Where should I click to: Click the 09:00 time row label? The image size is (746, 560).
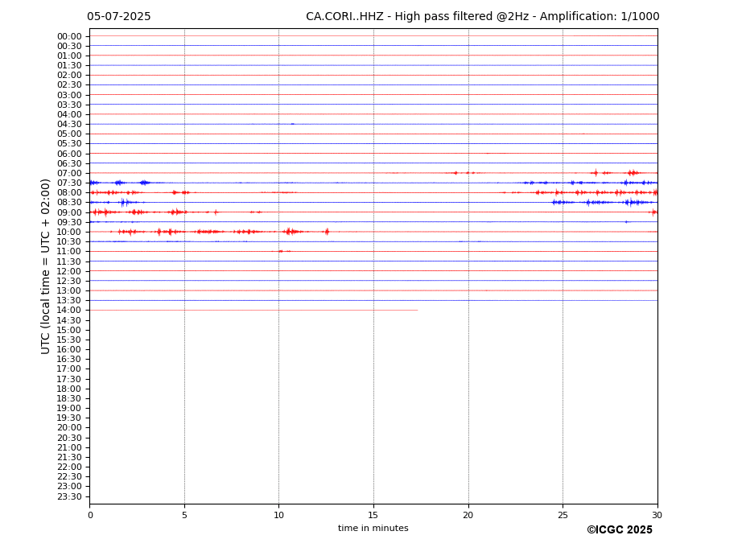(x=69, y=212)
